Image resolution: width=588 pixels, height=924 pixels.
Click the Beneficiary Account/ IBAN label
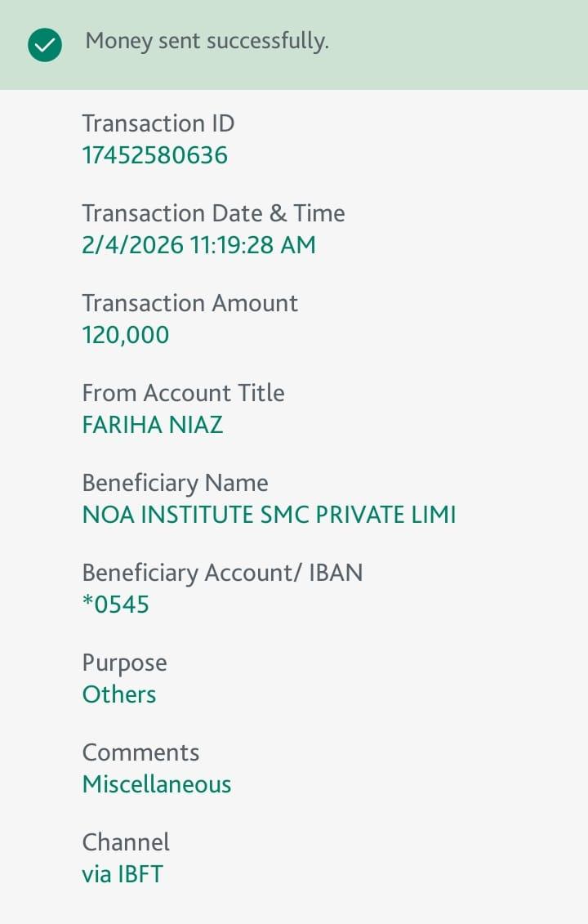(x=222, y=573)
